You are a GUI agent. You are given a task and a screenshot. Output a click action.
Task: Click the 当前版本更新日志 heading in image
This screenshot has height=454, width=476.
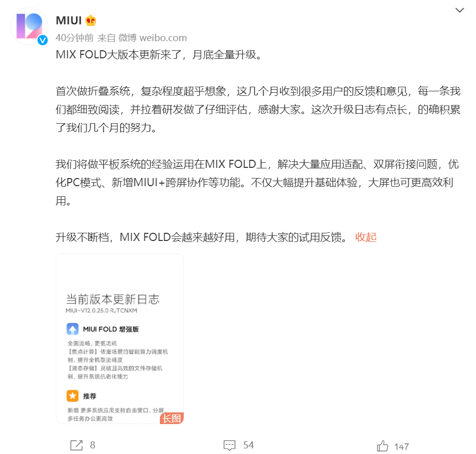coord(113,299)
